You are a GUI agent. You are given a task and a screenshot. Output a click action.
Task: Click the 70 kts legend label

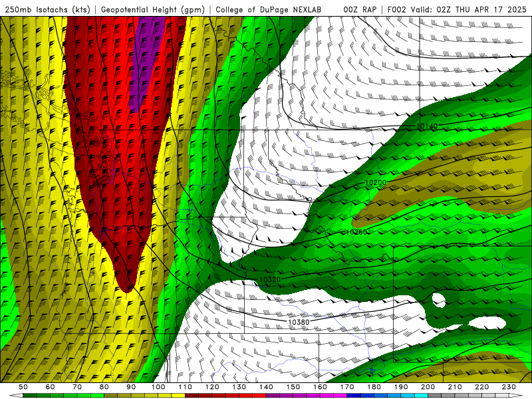click(x=77, y=387)
